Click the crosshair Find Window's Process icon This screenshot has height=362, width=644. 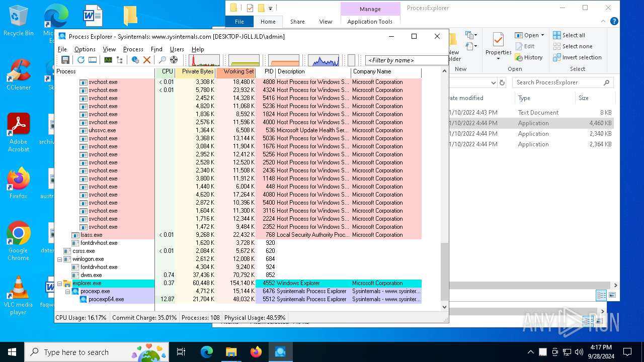coord(174,60)
